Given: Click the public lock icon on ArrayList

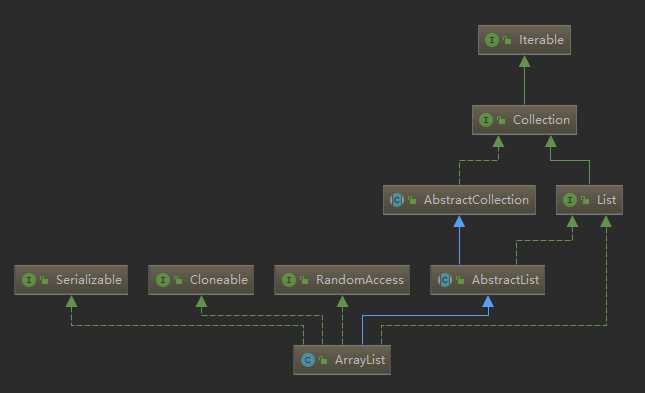Looking at the screenshot, I should coord(323,360).
